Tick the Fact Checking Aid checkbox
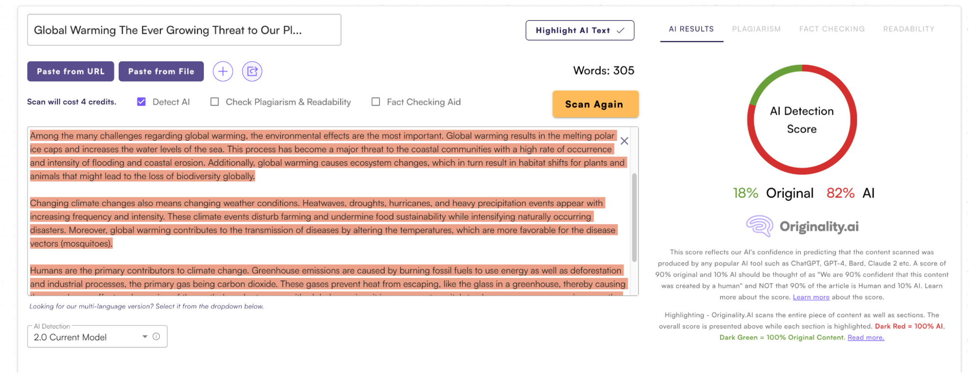 coord(376,102)
